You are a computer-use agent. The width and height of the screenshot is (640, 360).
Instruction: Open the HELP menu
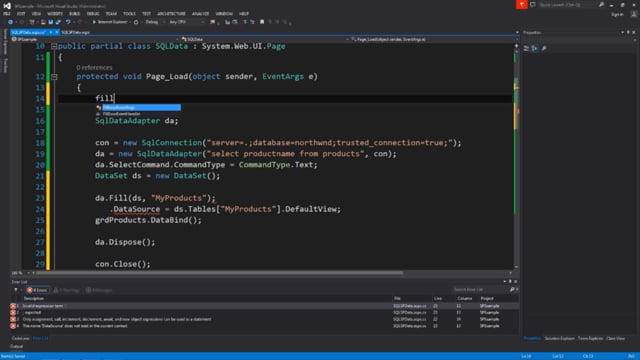244,14
